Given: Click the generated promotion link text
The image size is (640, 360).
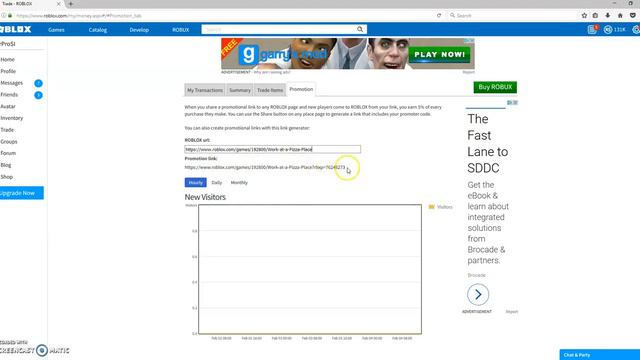Looking at the screenshot, I should 265,167.
